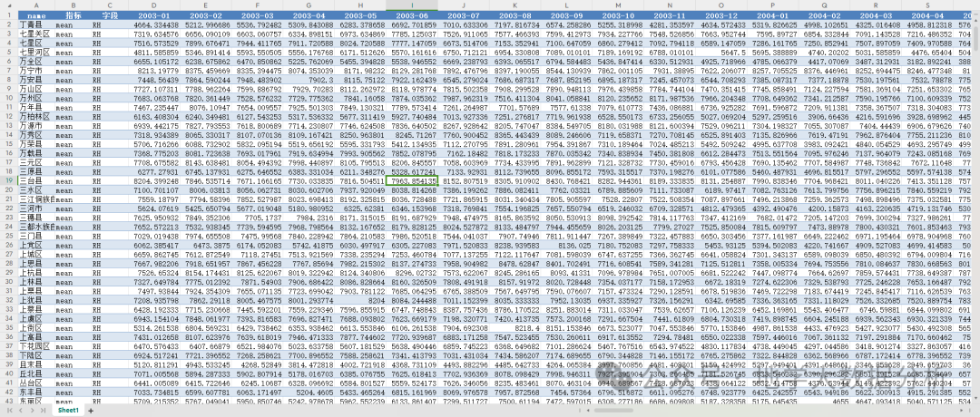Select the cell '上杭县'
980x417 pixels.
(35, 272)
